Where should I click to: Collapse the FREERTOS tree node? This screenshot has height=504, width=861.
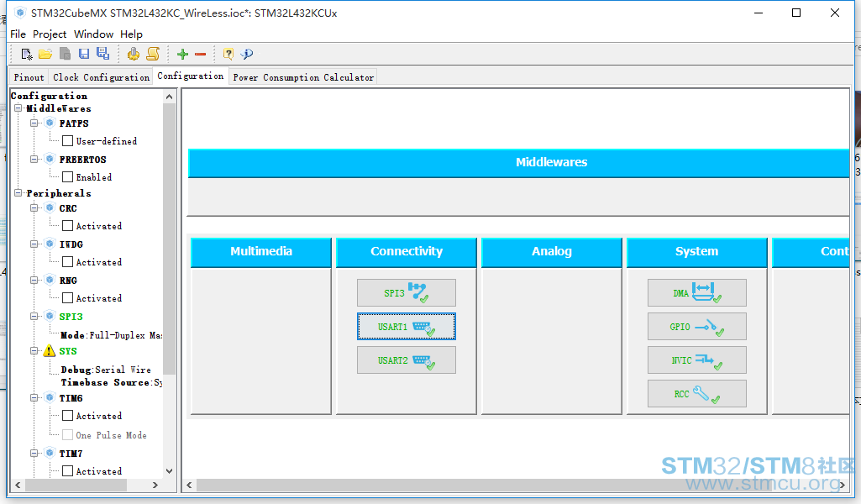coord(34,160)
